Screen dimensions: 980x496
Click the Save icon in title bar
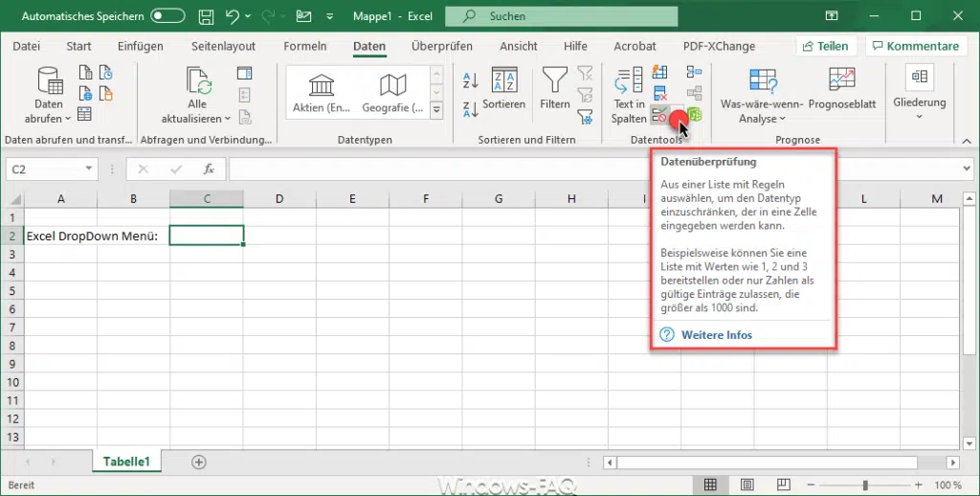[x=207, y=16]
